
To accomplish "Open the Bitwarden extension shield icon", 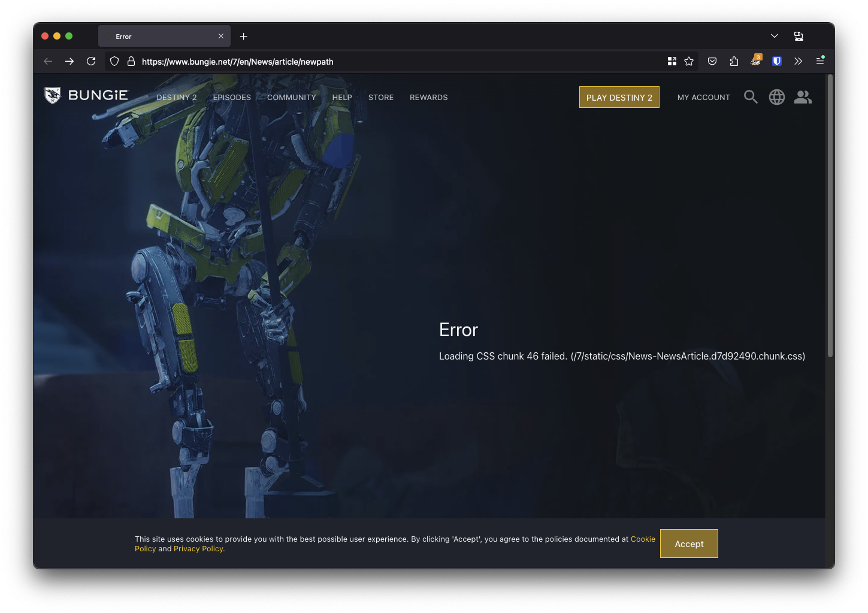I will pos(777,61).
